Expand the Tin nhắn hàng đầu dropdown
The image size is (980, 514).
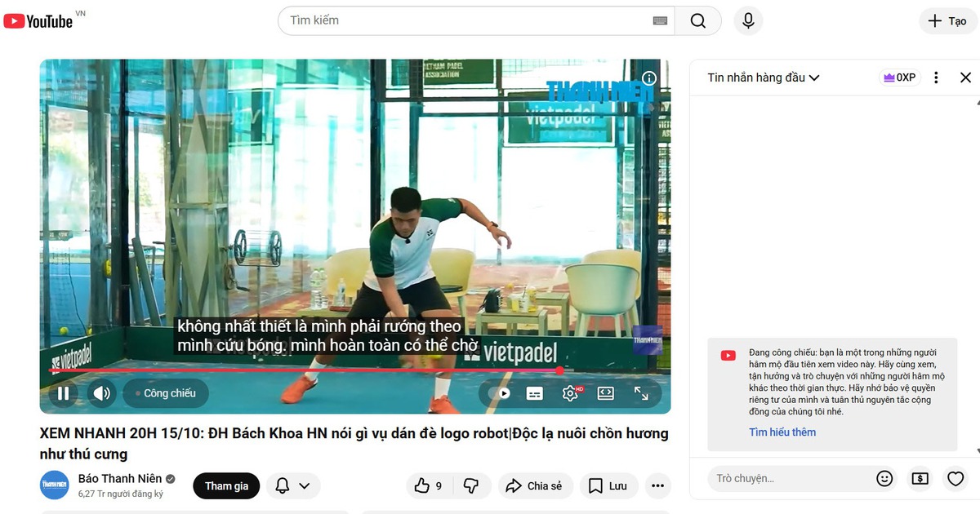(764, 78)
